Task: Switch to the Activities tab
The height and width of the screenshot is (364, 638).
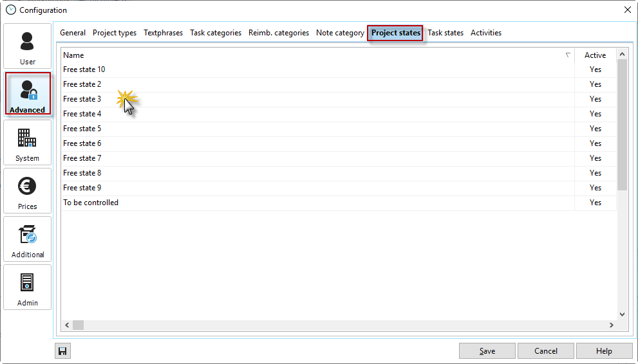Action: point(486,33)
